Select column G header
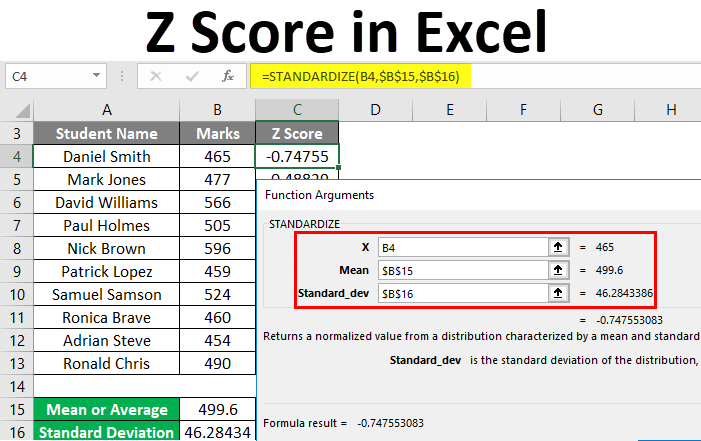 click(x=597, y=110)
